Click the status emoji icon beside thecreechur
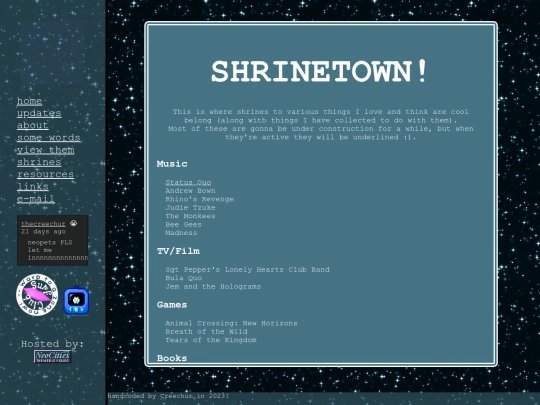The width and height of the screenshot is (540, 405). coord(73,223)
